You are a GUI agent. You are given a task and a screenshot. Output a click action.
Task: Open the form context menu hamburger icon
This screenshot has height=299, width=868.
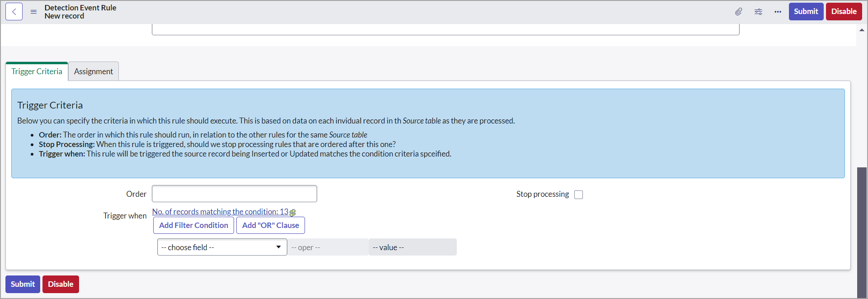click(x=33, y=12)
